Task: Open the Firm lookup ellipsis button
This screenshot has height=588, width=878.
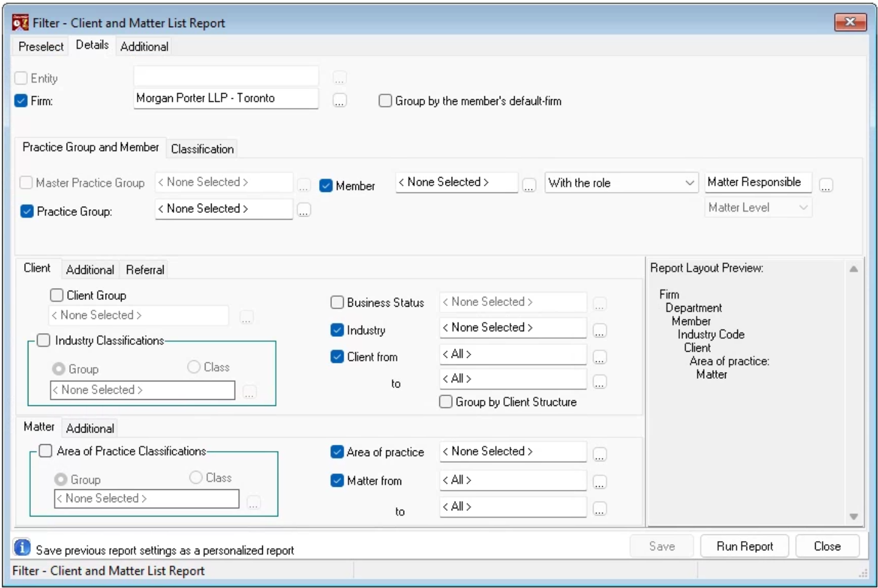Action: point(339,101)
